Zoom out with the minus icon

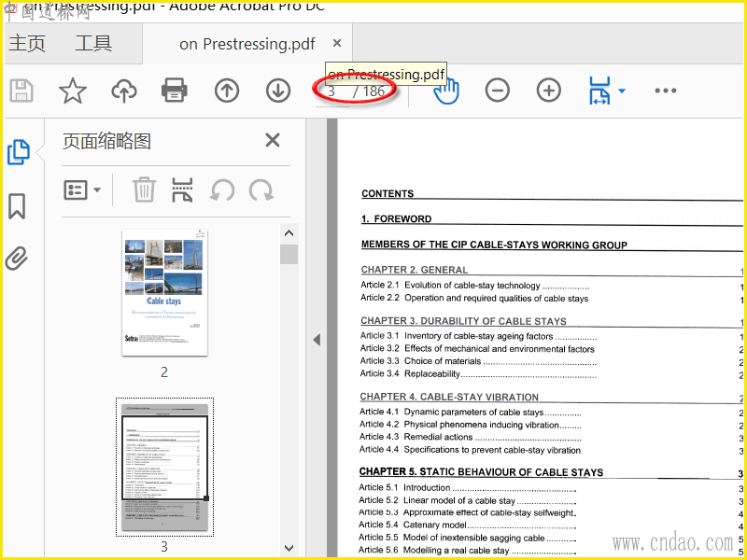point(498,90)
